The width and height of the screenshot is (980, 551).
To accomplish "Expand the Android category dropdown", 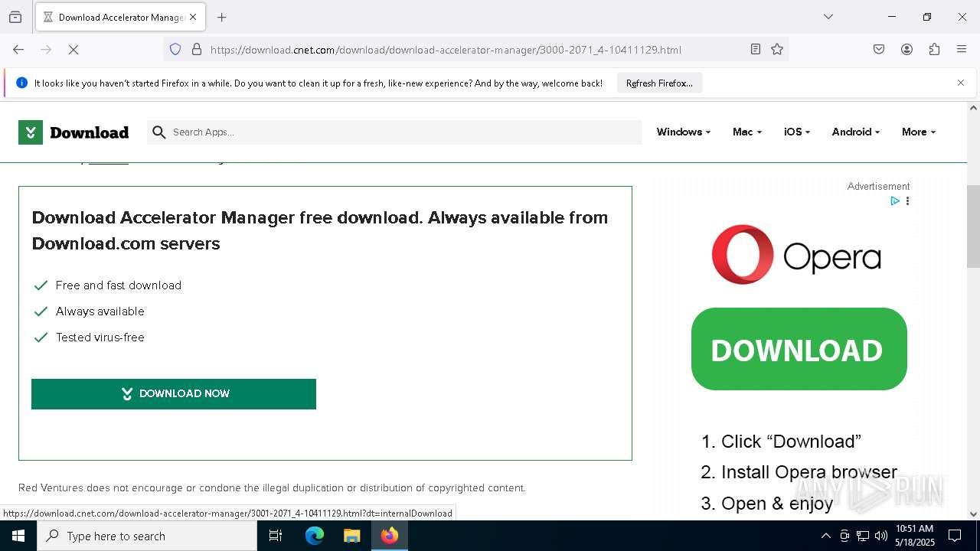I will (x=856, y=132).
